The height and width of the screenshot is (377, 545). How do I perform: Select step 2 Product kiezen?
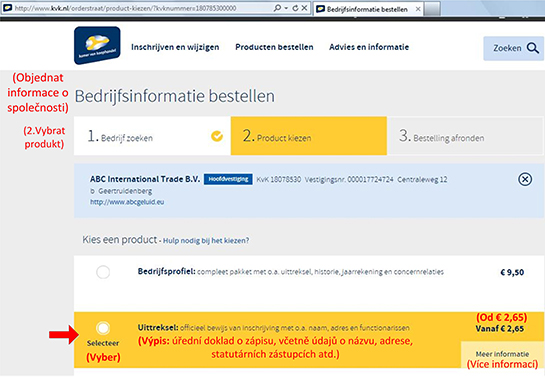pyautogui.click(x=309, y=136)
